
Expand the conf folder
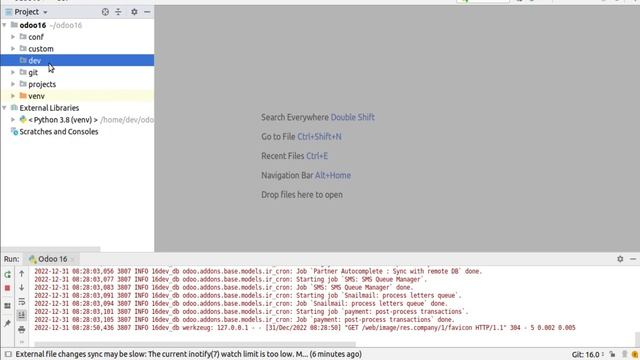pyautogui.click(x=13, y=37)
